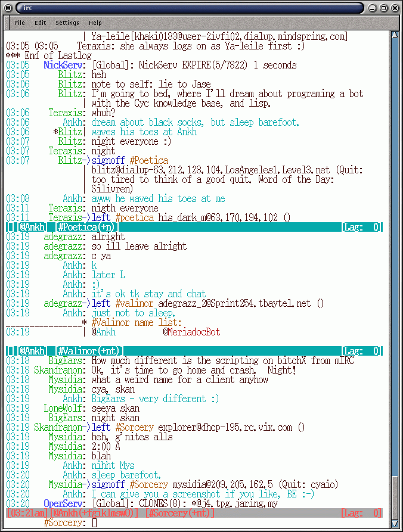403x532 pixels.
Task: Click the scrollbar up arrow
Action: pyautogui.click(x=395, y=35)
